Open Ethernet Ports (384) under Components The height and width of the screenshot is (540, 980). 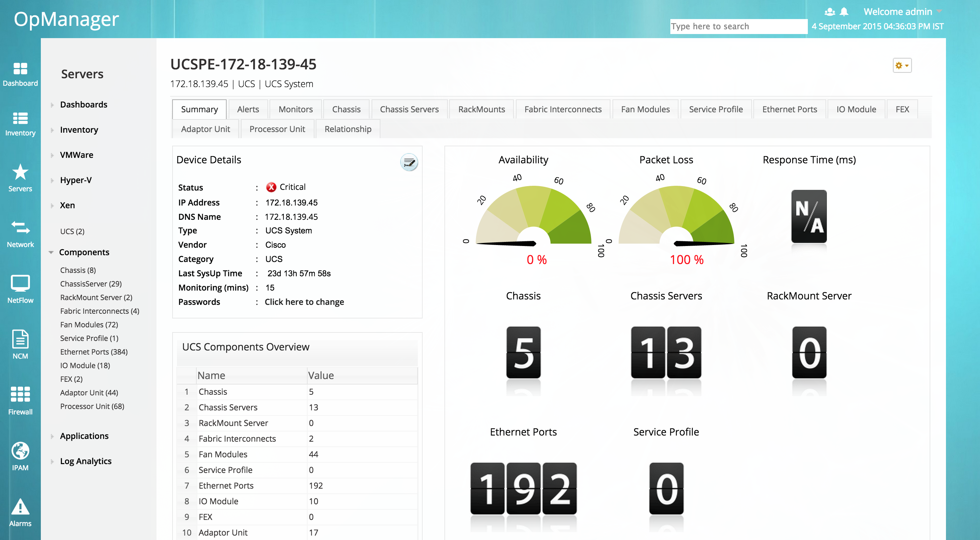pos(94,351)
